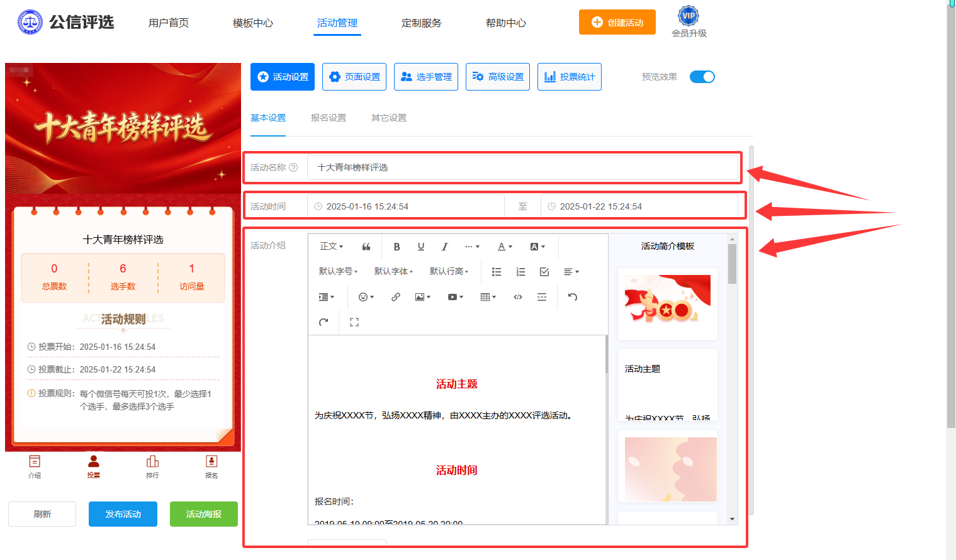
Task: Click the start time field 2025-01-16
Action: (x=406, y=206)
